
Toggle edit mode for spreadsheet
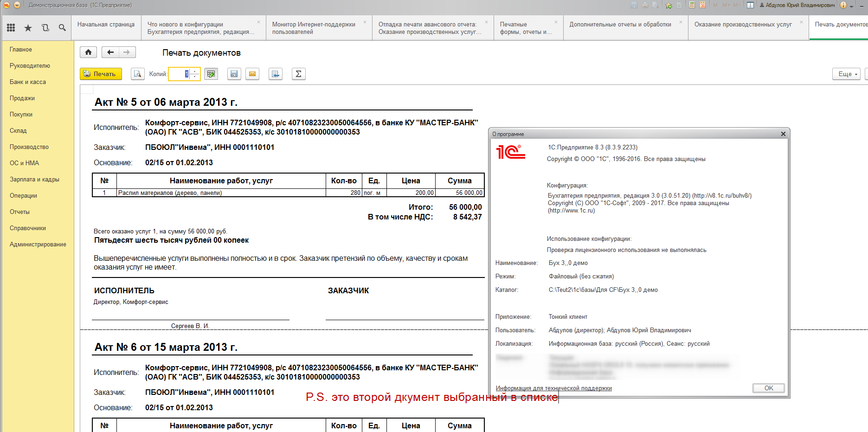pyautogui.click(x=211, y=74)
